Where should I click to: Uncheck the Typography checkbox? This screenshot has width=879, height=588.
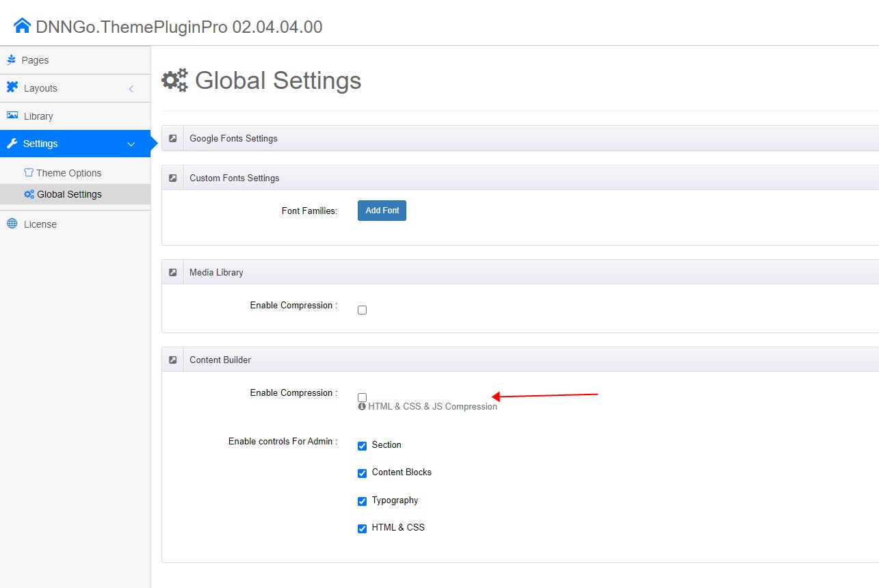363,501
